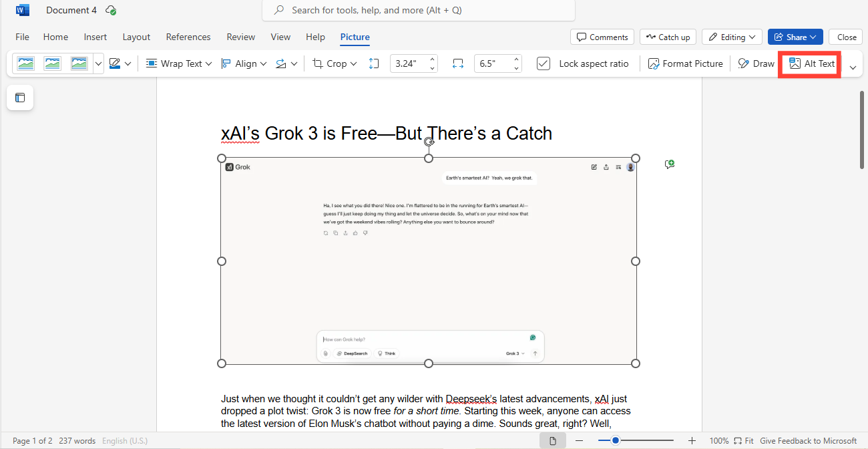This screenshot has height=449, width=868.
Task: Select the Picture tab
Action: [x=355, y=37]
